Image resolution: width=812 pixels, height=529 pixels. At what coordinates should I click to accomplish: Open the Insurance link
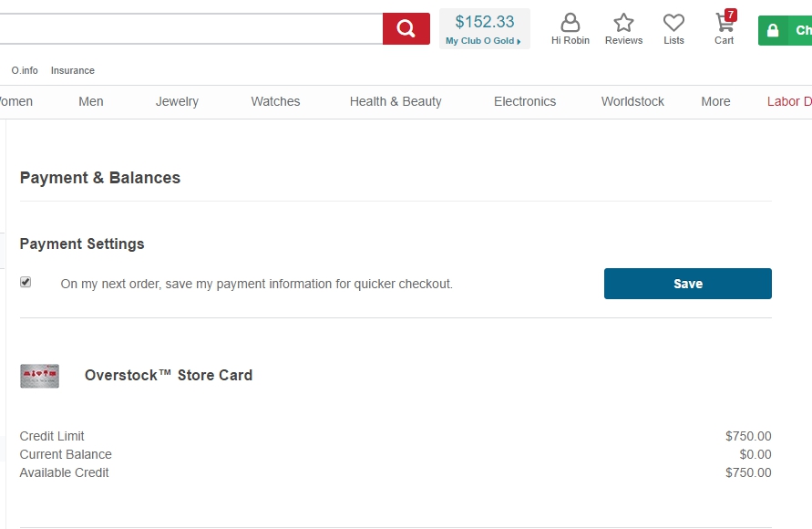click(73, 70)
